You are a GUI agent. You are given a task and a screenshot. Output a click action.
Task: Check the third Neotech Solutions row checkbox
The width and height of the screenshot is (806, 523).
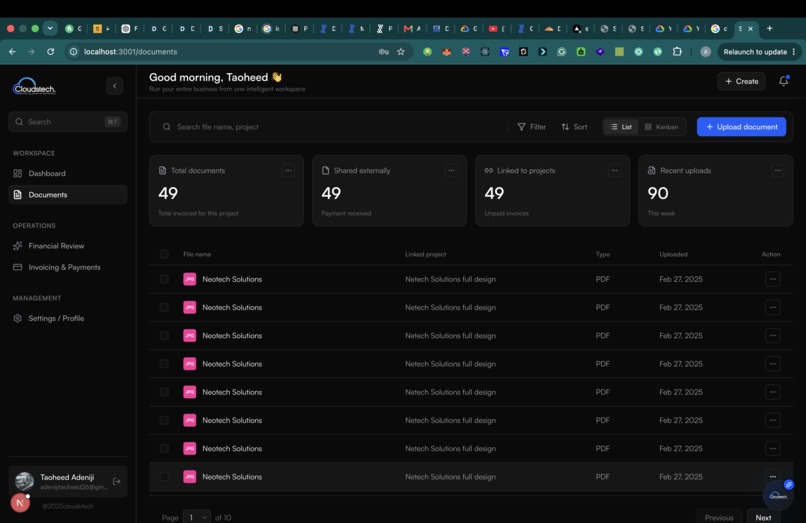click(x=164, y=336)
